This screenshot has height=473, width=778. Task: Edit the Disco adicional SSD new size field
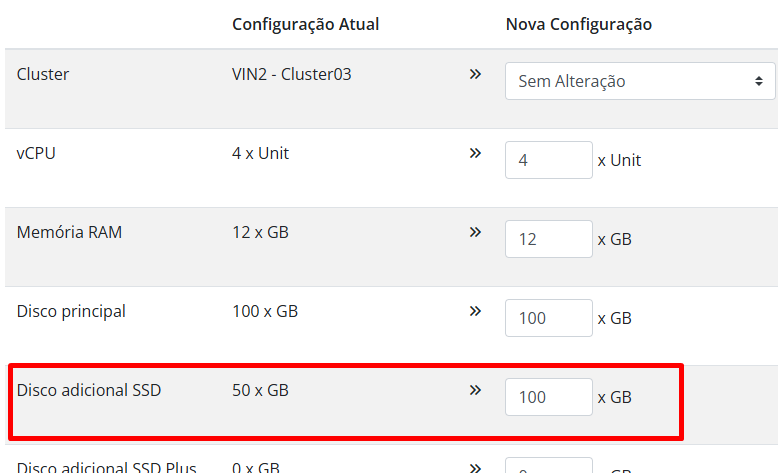(549, 397)
